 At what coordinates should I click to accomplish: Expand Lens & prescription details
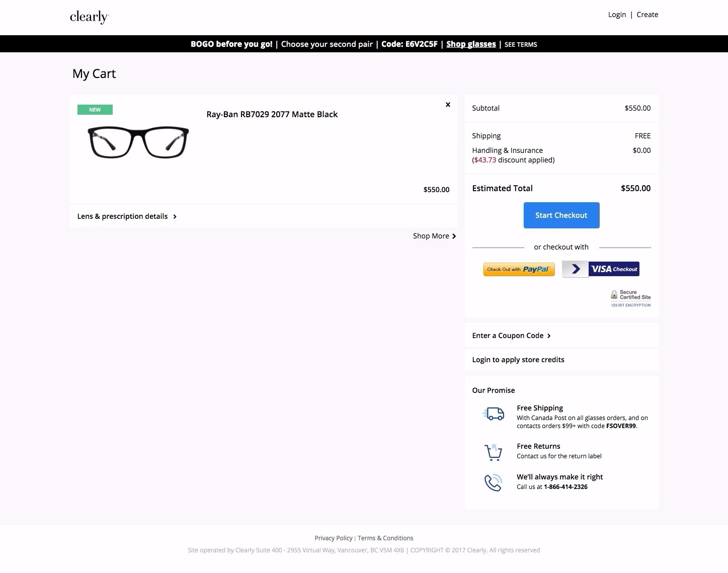pos(127,216)
